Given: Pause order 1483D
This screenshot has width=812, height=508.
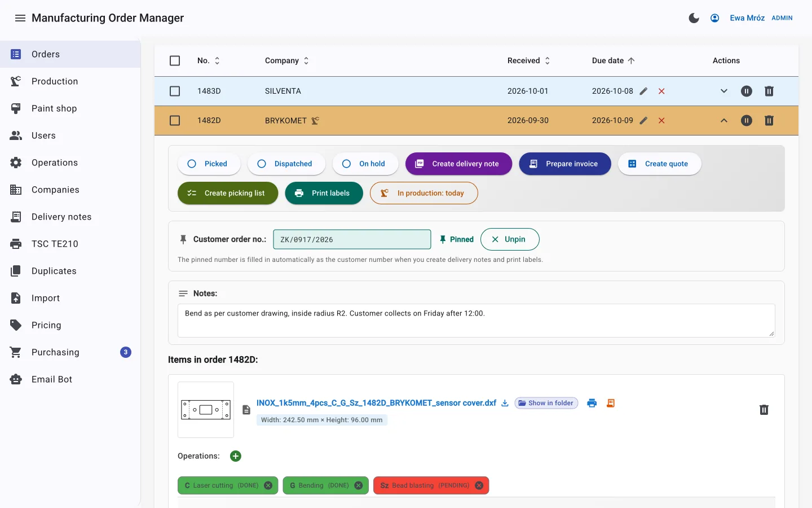Looking at the screenshot, I should coord(747,91).
